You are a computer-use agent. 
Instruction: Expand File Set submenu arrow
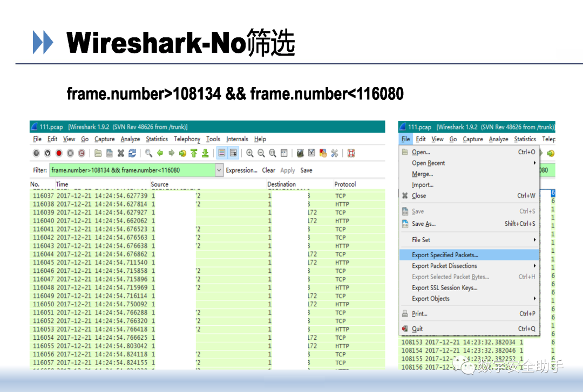534,239
